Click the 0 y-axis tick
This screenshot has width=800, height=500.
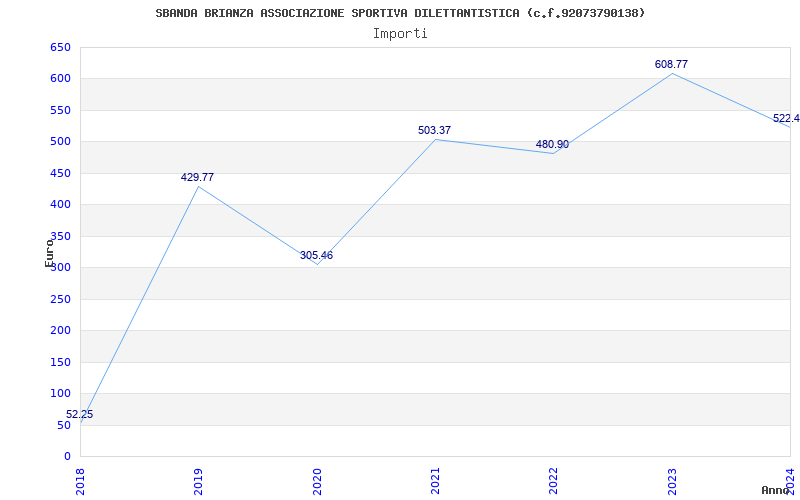(67, 456)
